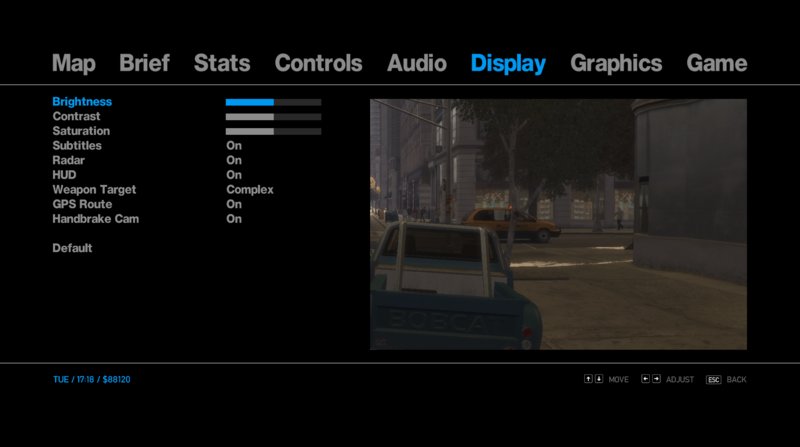800x447 pixels.
Task: Click the TUE / 17:18 / $88120 status text
Action: (x=92, y=380)
